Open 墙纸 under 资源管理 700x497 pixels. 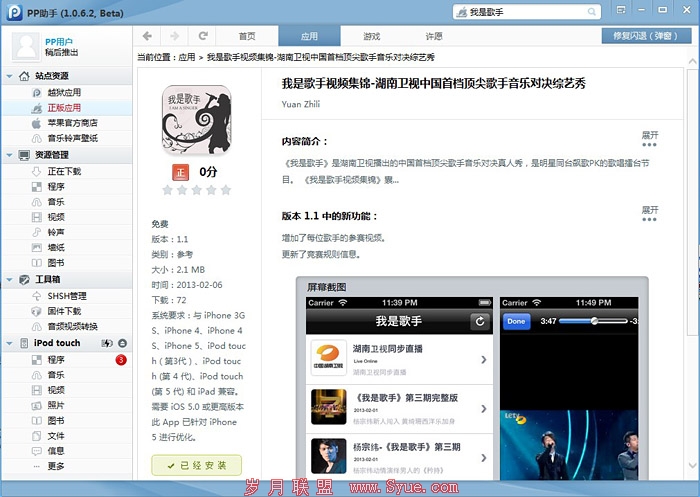tap(67, 247)
